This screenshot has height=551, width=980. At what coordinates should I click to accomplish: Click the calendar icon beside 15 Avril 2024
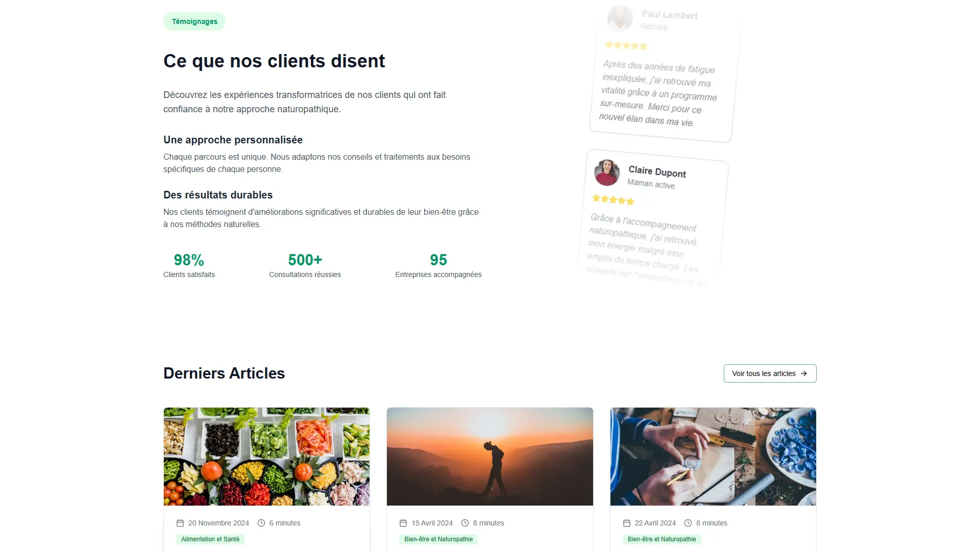[x=403, y=523]
